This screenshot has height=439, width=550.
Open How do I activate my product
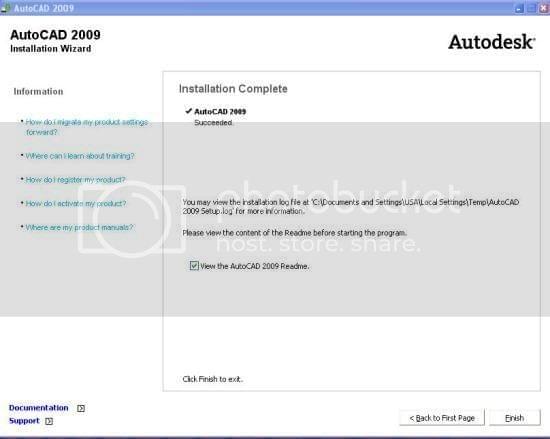click(76, 203)
